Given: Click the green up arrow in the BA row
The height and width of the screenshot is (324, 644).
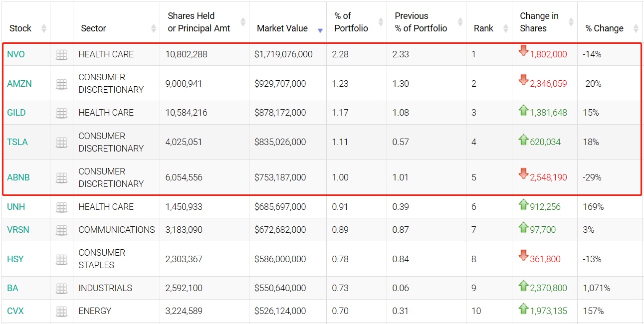Looking at the screenshot, I should point(523,286).
